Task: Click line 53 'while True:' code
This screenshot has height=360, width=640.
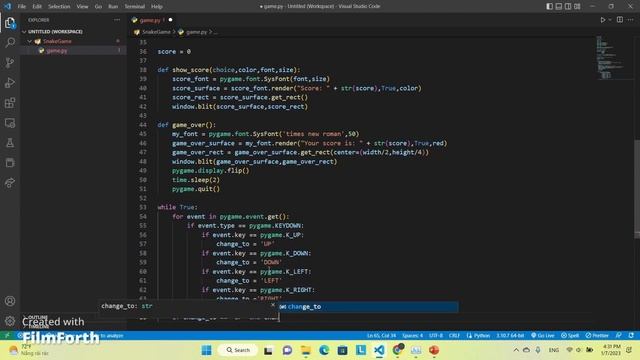Action: pos(178,207)
